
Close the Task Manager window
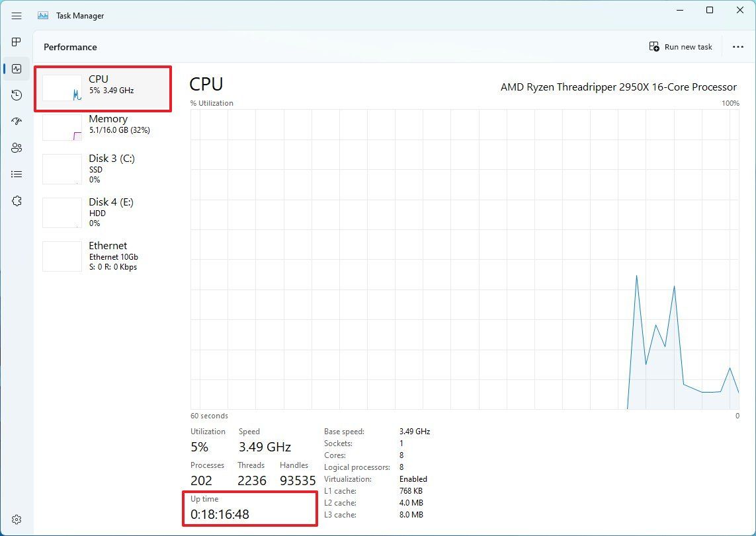click(x=740, y=10)
